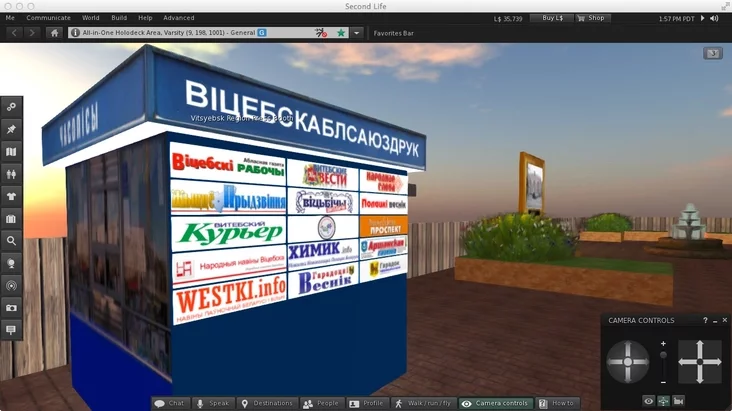
Task: Open the notifications counter showing 3
Action: pyautogui.click(x=713, y=53)
